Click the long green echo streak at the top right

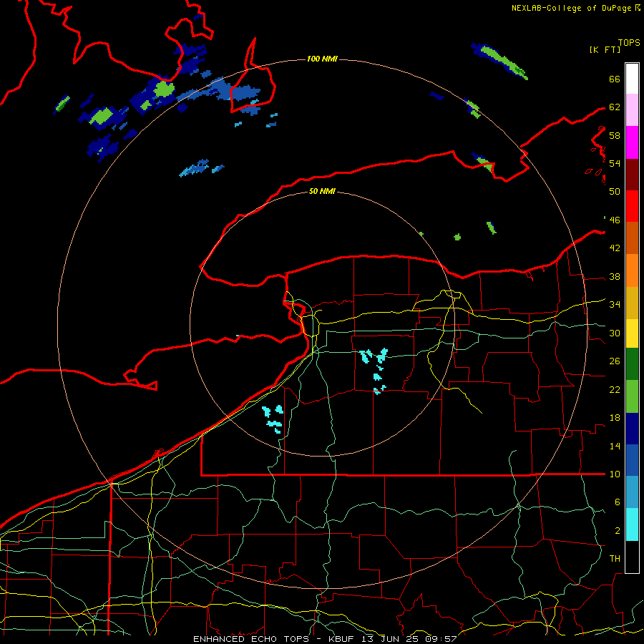(x=499, y=61)
